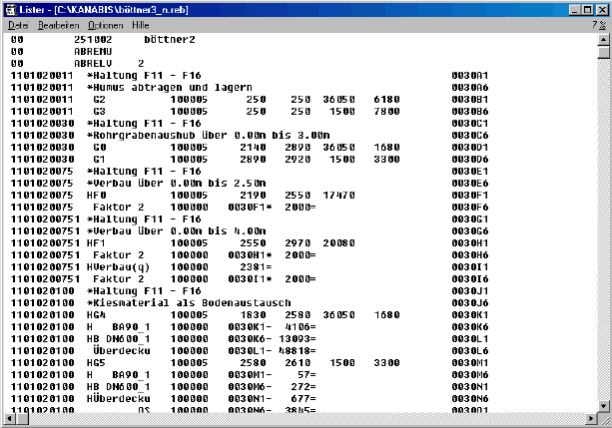Image resolution: width=612 pixels, height=428 pixels.
Task: Click value '2381=' in HVerbau(q) row
Action: click(256, 267)
